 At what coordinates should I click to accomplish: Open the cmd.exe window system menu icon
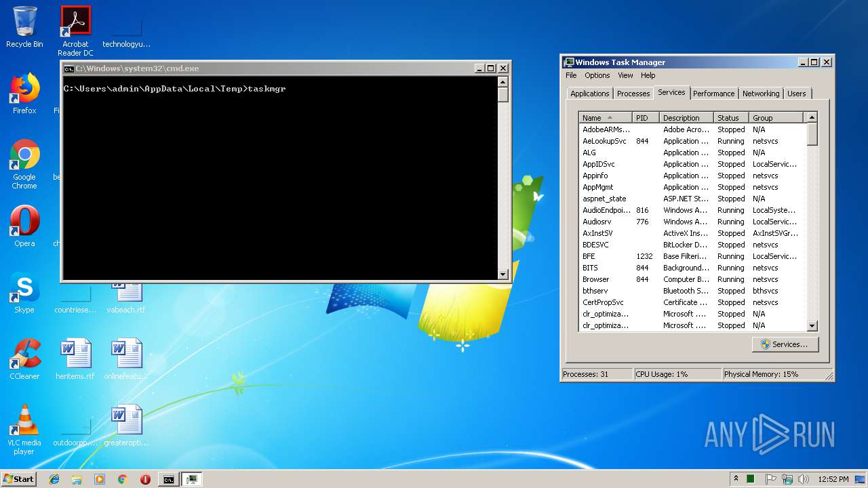(x=68, y=68)
